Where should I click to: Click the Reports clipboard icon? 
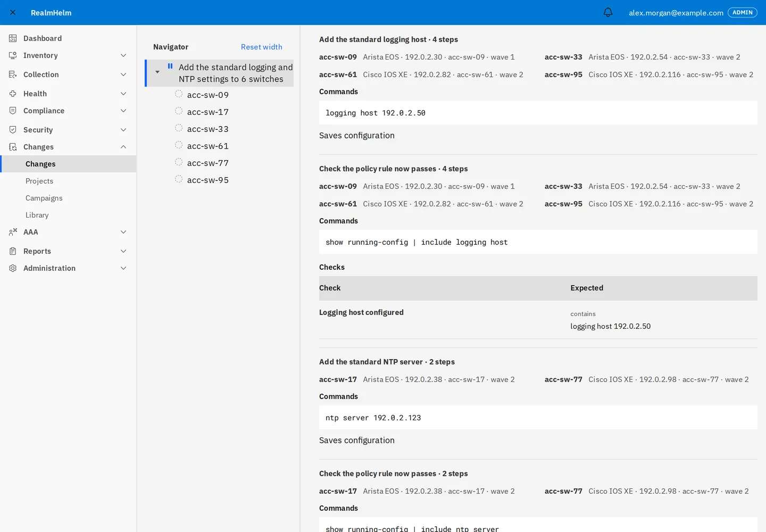[13, 251]
